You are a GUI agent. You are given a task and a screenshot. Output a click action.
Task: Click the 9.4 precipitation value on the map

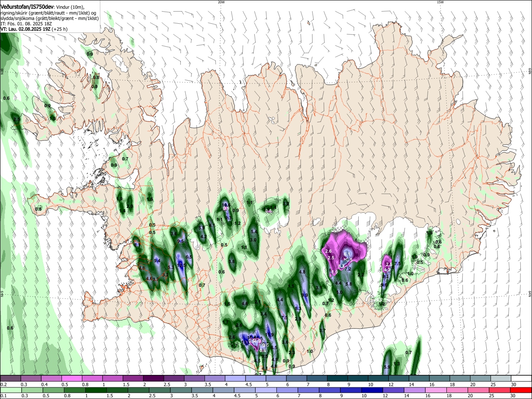[x=157, y=261]
